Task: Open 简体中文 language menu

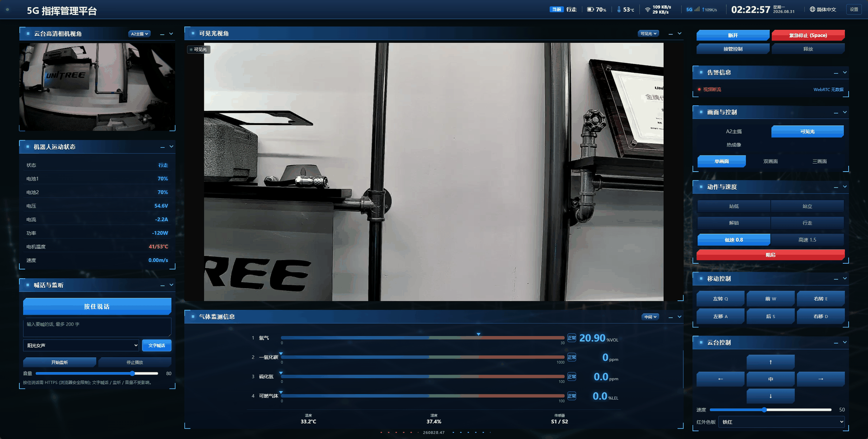Action: 823,9
